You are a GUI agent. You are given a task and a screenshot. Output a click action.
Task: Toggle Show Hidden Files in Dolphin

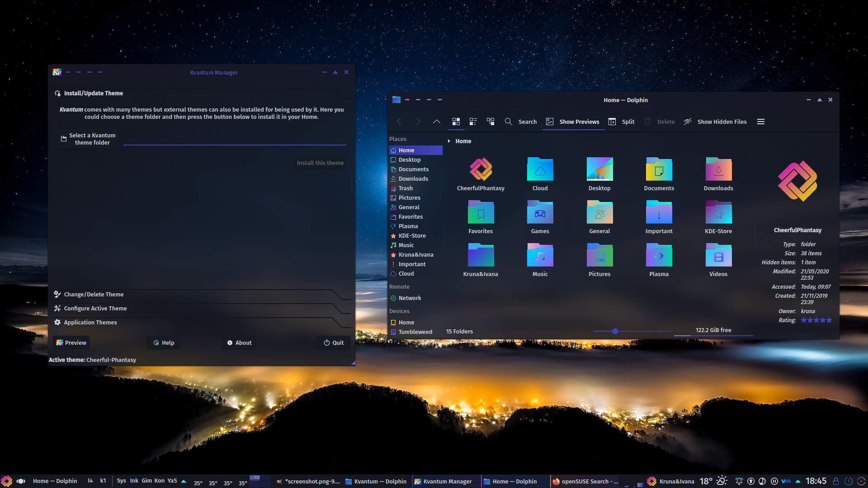click(x=715, y=122)
